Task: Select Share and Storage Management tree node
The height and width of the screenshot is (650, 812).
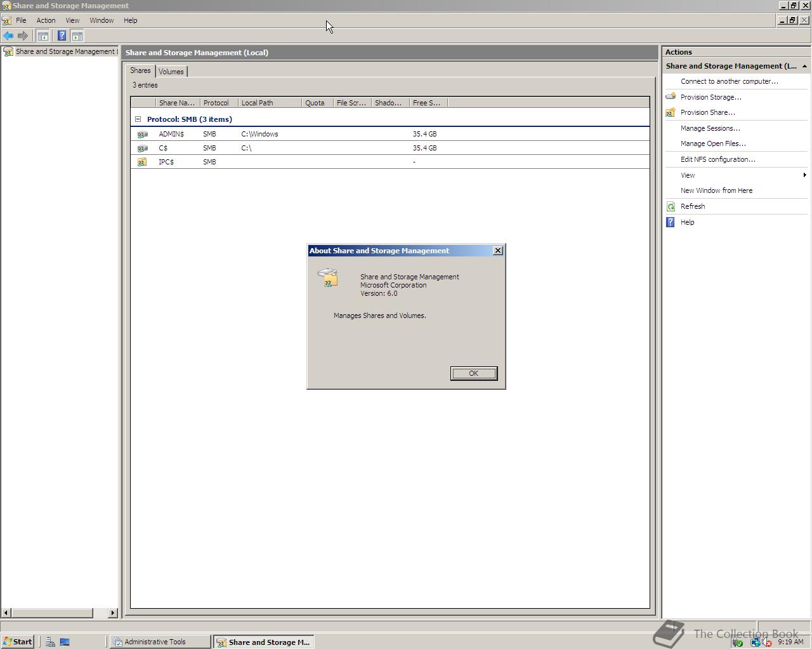Action: [65, 51]
